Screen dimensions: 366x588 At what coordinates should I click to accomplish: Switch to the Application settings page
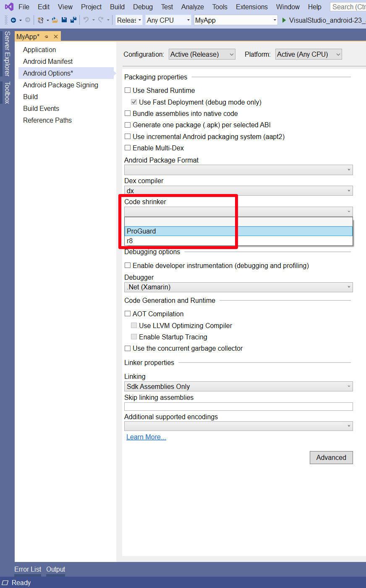[39, 50]
